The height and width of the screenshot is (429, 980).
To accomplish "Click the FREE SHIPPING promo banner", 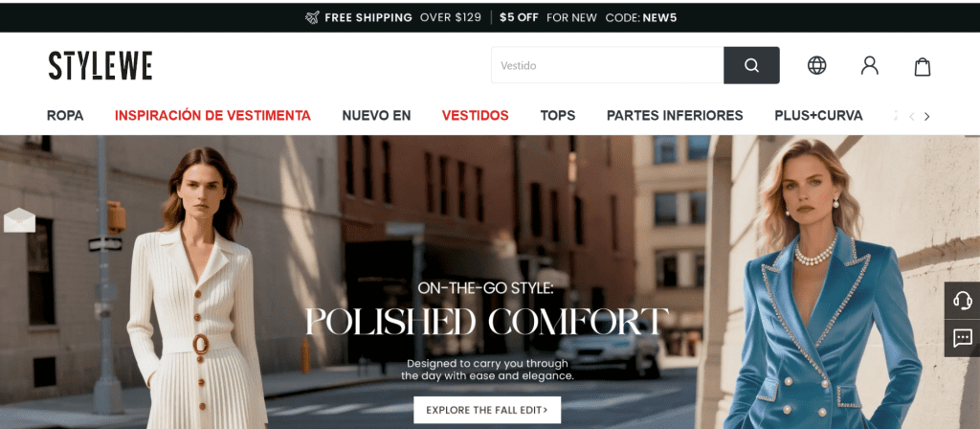I will click(x=490, y=17).
